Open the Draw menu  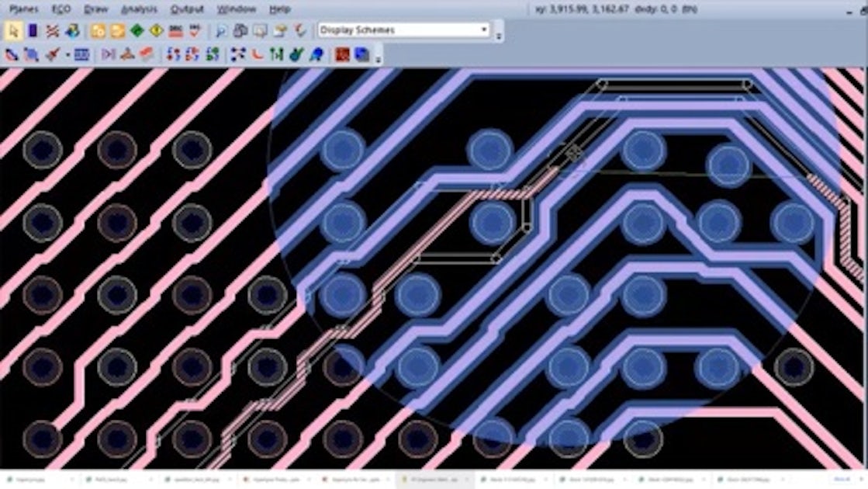coord(95,9)
